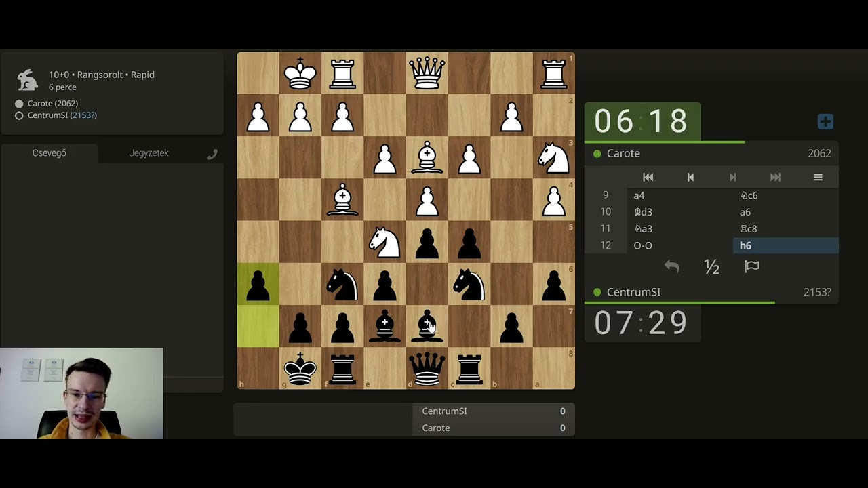Click the 10+0 Rangsorolt Rapid game label
868x488 pixels.
click(102, 75)
